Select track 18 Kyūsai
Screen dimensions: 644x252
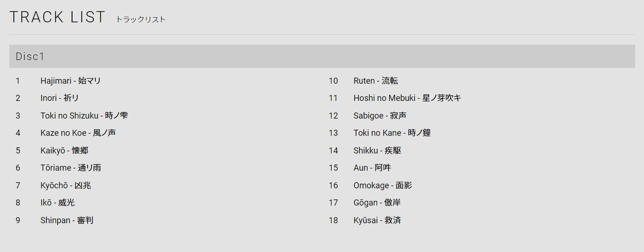(x=377, y=220)
